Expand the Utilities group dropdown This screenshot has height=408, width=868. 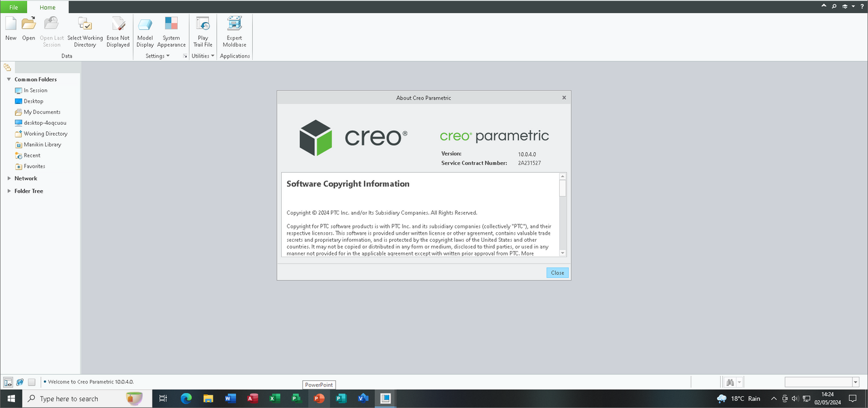203,56
